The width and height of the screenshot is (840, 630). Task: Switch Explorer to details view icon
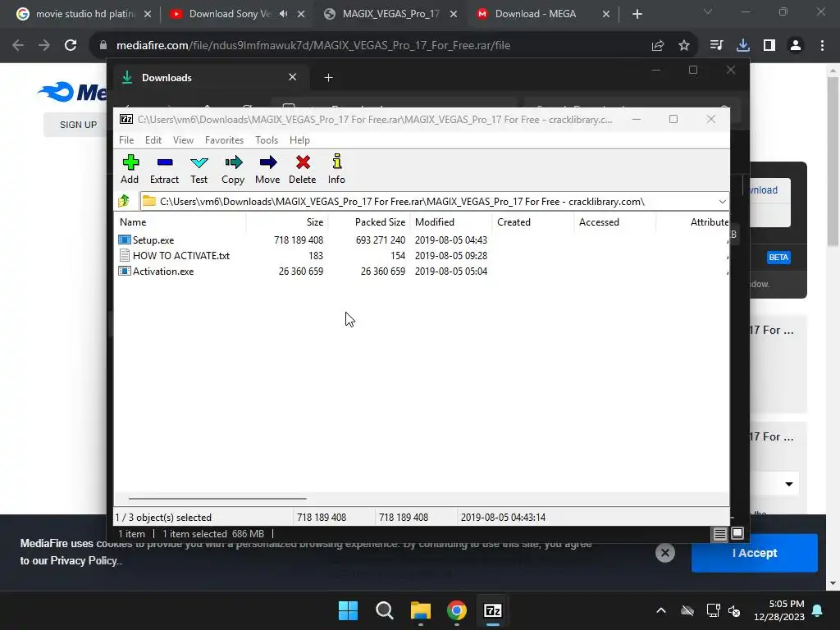pos(719,534)
